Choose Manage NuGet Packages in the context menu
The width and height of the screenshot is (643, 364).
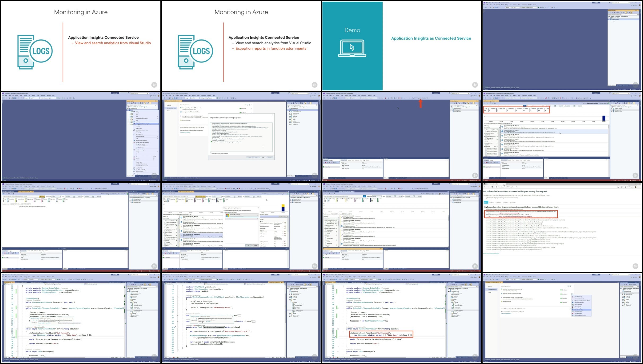click(x=145, y=141)
